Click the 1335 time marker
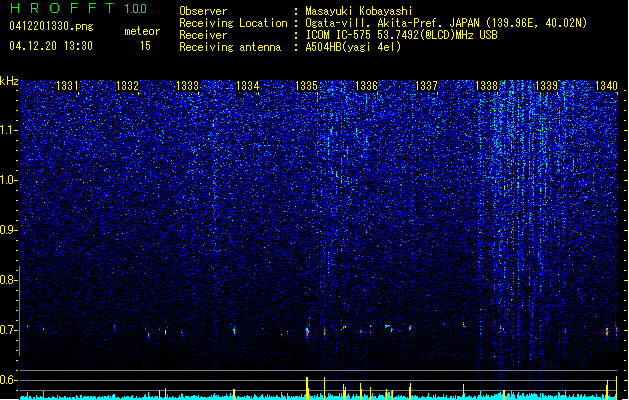 (x=306, y=86)
